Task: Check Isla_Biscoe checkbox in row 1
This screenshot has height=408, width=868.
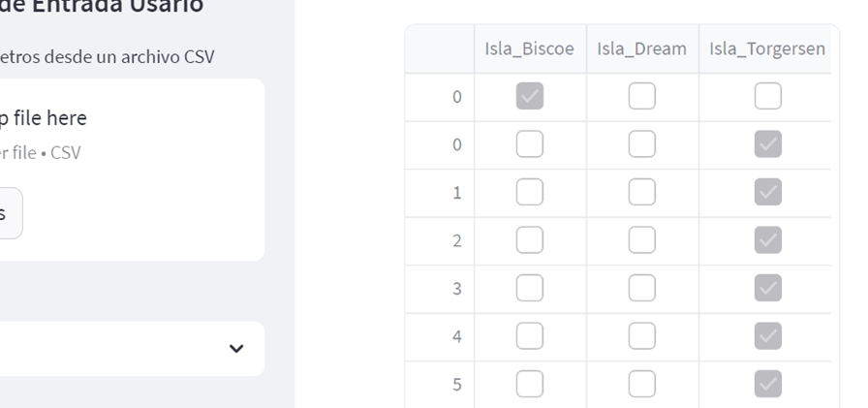Action: [530, 193]
